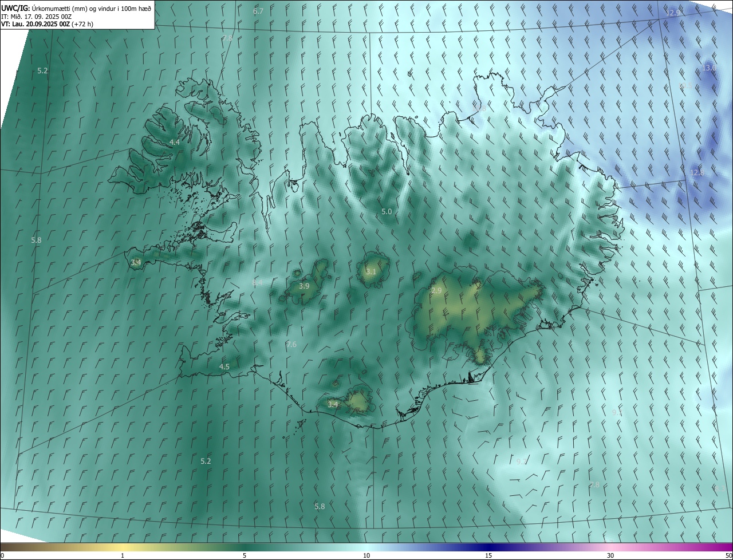Viewport: 733px width, 560px height.
Task: Click the 7.6 value in southwest Iceland
Action: 291,344
